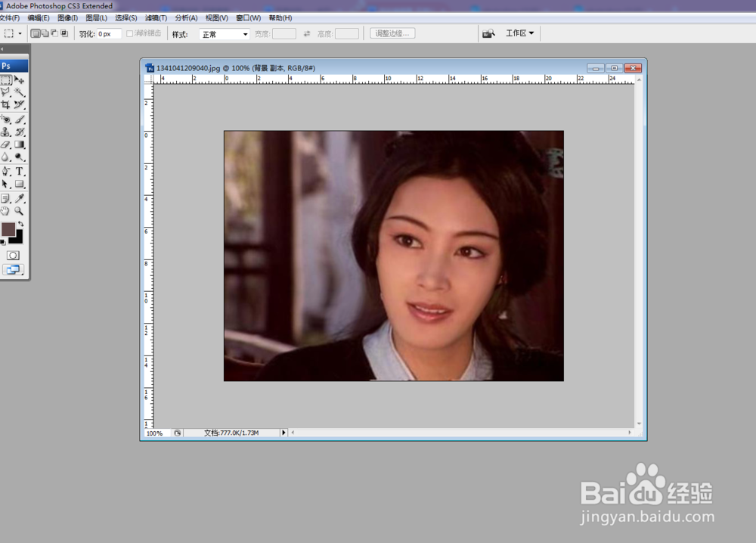Select the Type tool

(20, 172)
